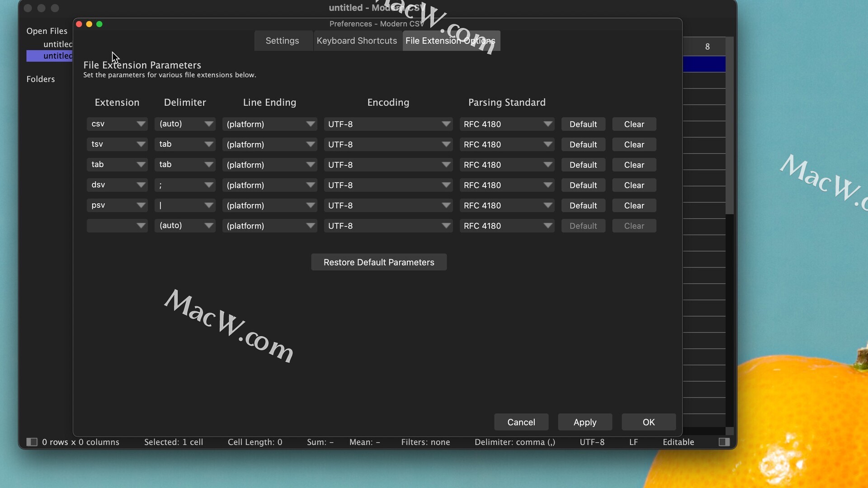Close the Preferences dialog with red button
This screenshot has height=488, width=868.
tap(79, 24)
